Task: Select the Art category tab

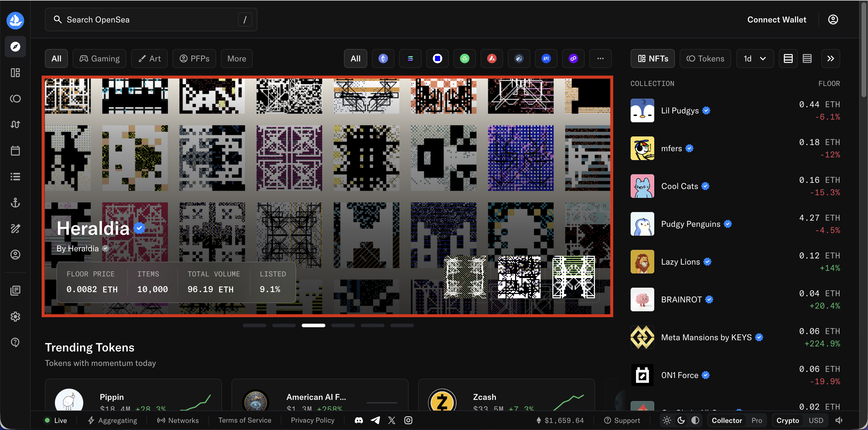Action: tap(149, 59)
